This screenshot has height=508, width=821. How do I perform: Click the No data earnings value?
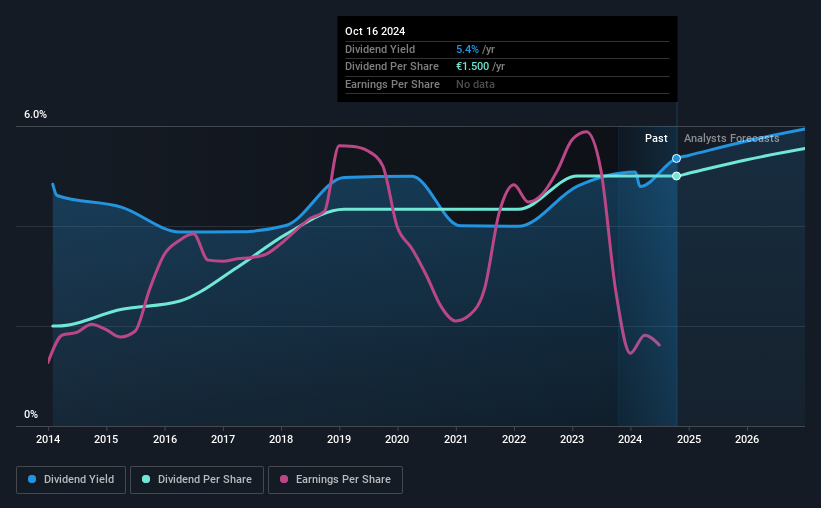coord(475,84)
